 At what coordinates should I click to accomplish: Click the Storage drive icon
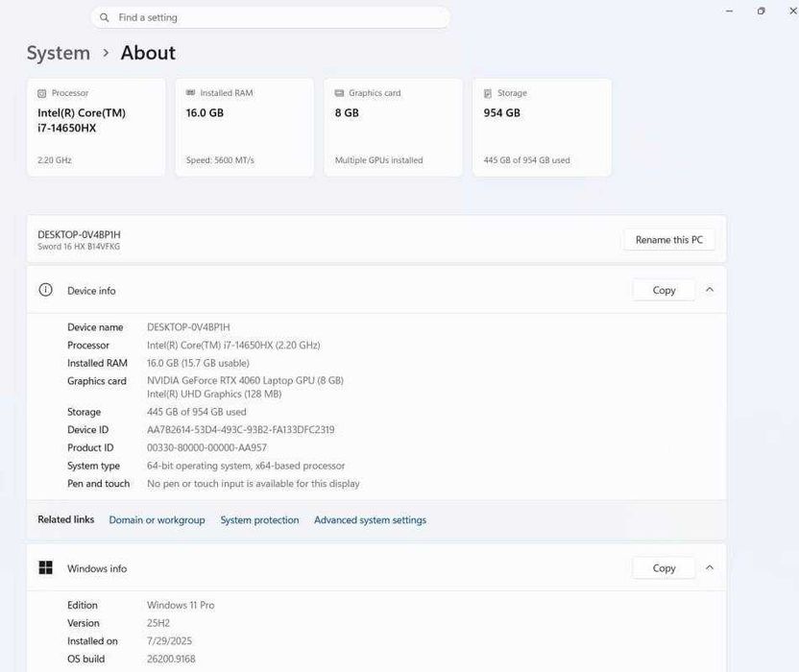click(488, 93)
